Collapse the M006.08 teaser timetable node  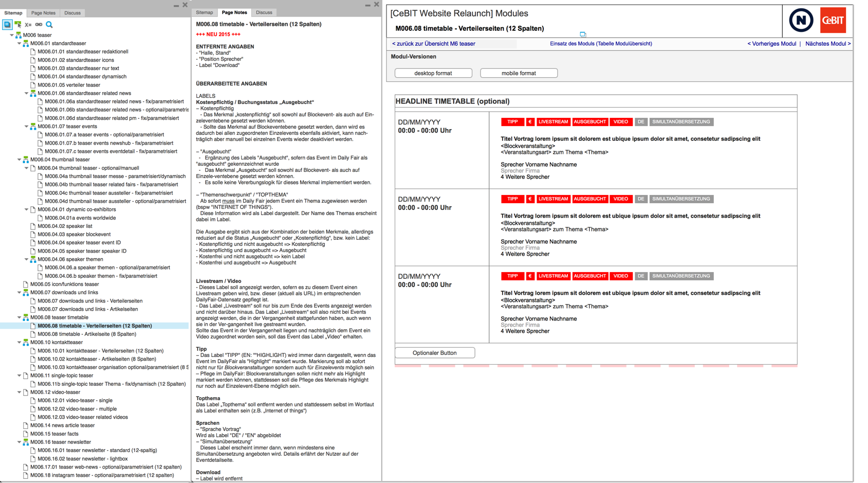point(19,317)
